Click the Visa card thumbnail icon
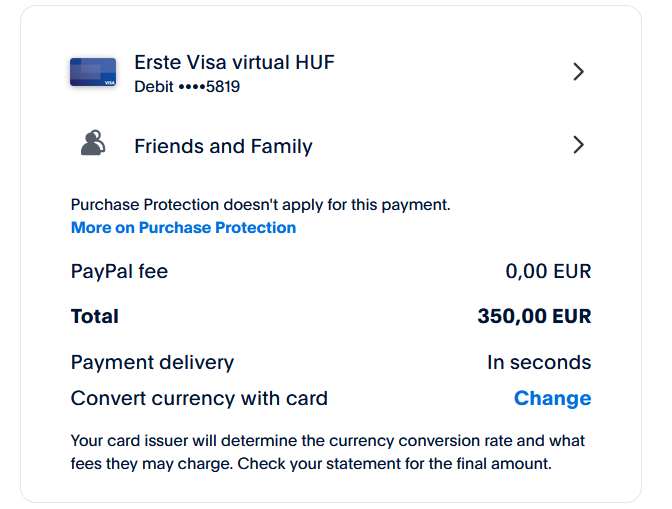This screenshot has height=509, width=672. 93,72
